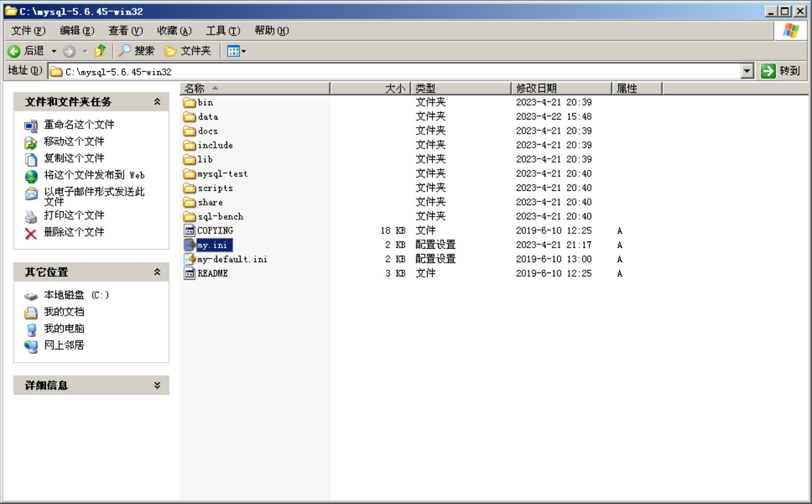The height and width of the screenshot is (504, 812).
Task: Open the Search (搜索) toolbar button
Action: pyautogui.click(x=137, y=51)
